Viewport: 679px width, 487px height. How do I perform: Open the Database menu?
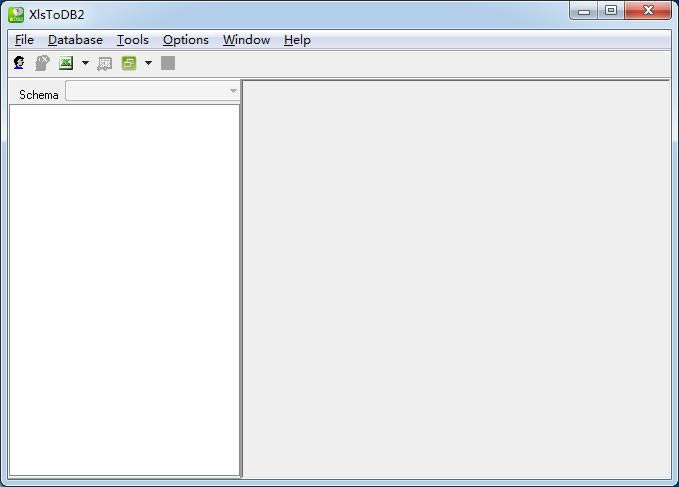click(x=75, y=40)
